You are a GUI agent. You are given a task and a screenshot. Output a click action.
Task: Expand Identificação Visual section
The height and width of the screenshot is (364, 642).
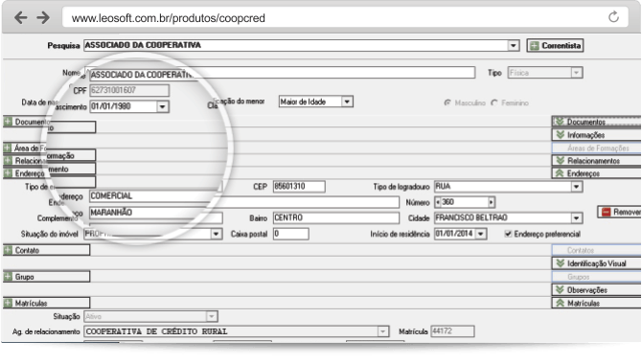tap(597, 263)
